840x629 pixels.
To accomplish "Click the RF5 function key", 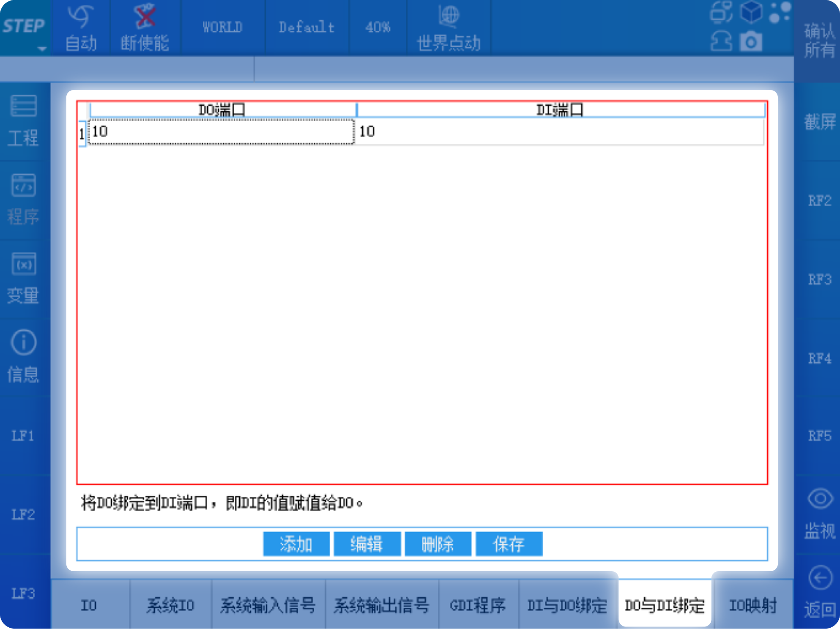I will pyautogui.click(x=820, y=436).
